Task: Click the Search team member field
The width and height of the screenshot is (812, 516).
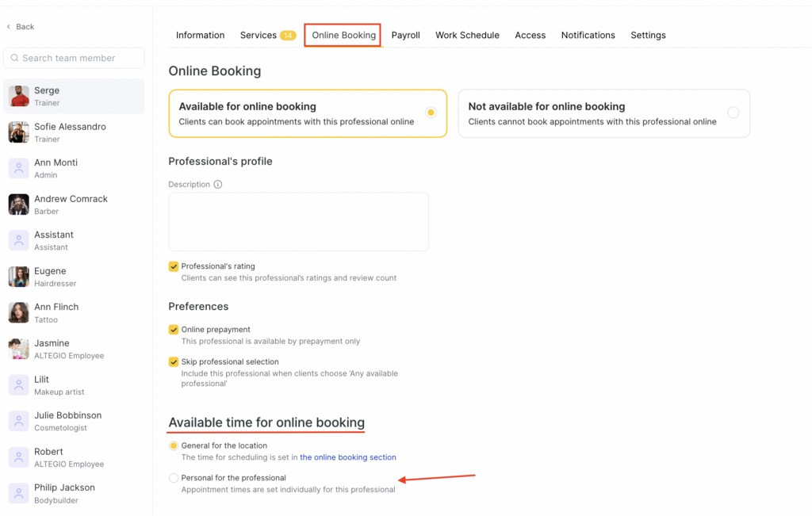Action: 79,58
